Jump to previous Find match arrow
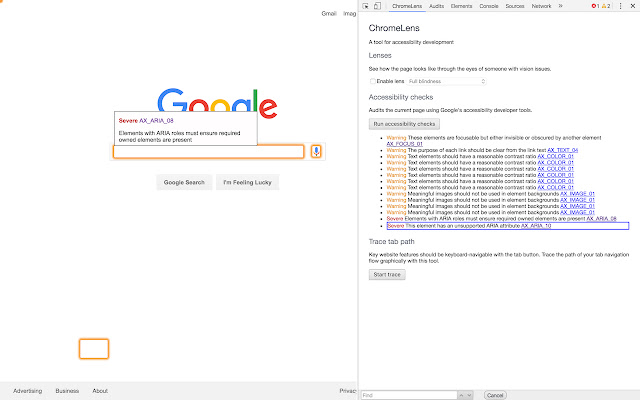The image size is (640, 400). tap(461, 395)
